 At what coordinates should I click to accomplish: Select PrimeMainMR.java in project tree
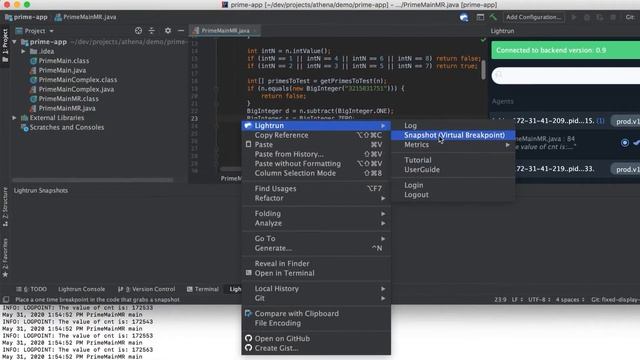click(67, 108)
